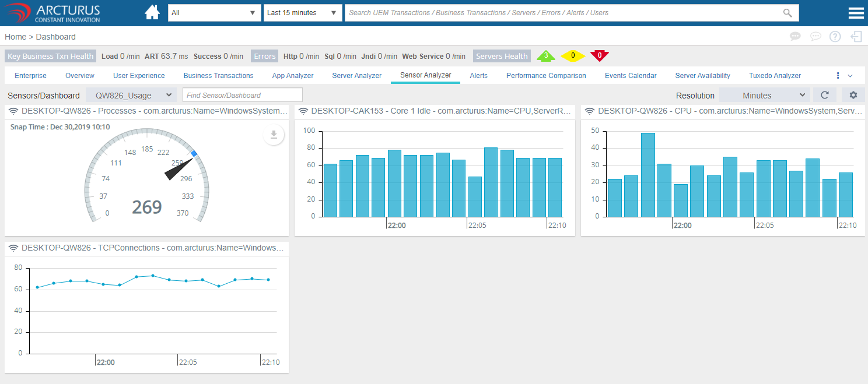Open the hamburger main menu

(856, 13)
